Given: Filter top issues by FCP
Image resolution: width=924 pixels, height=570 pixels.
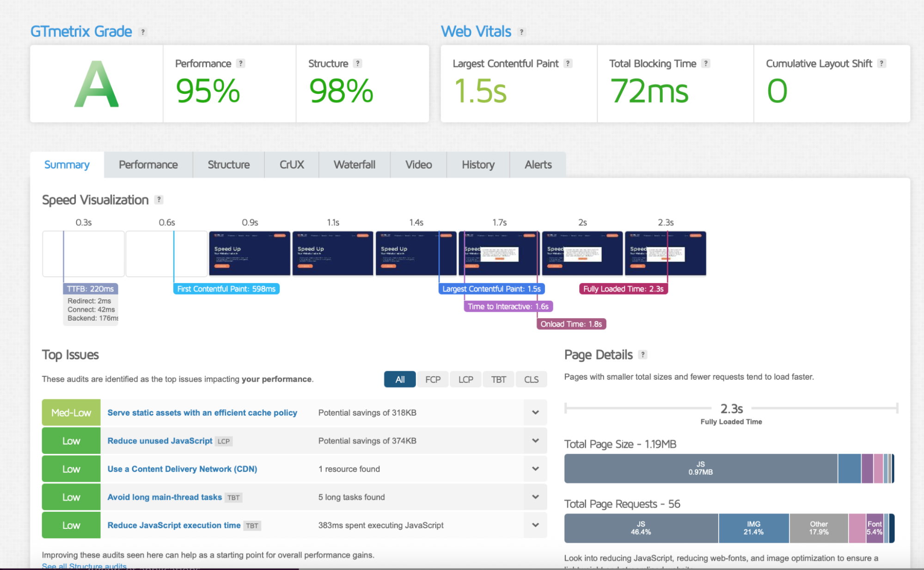Looking at the screenshot, I should coord(433,379).
